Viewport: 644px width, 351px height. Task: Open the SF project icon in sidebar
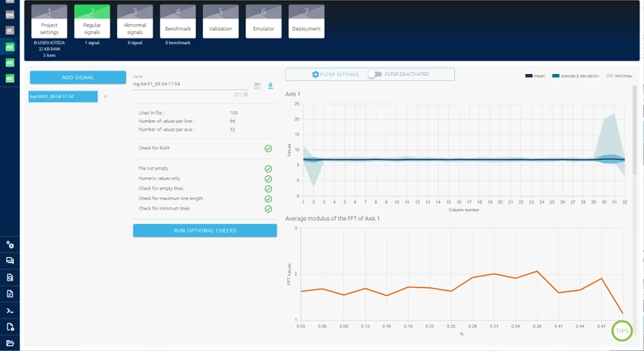coord(10,30)
